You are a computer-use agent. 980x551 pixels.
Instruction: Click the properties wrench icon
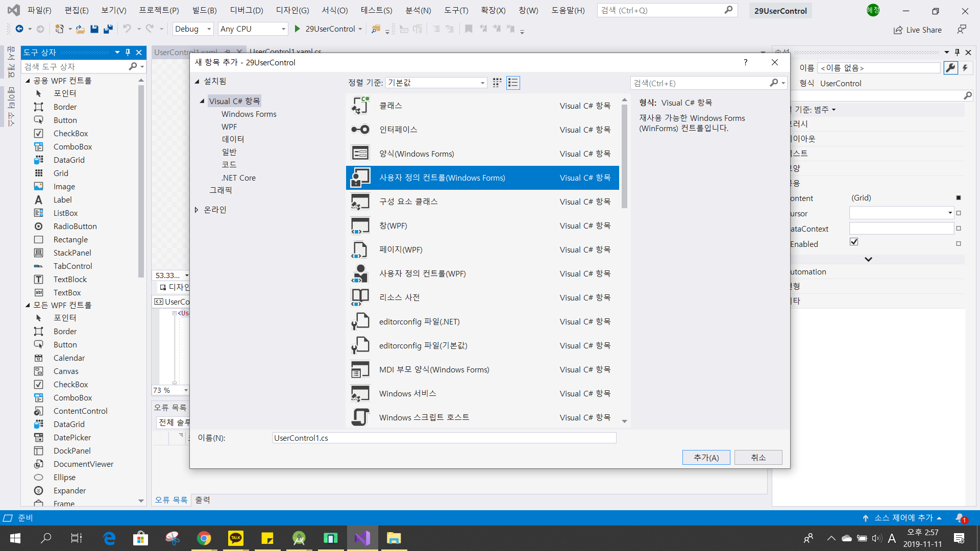[x=950, y=68]
